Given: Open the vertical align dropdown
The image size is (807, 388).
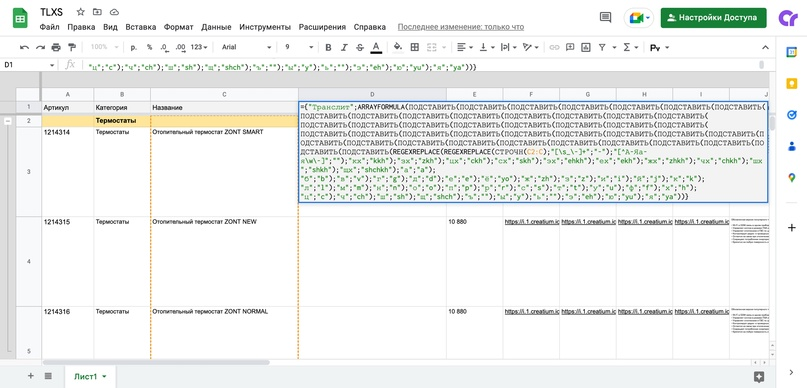Looking at the screenshot, I should click(x=486, y=47).
